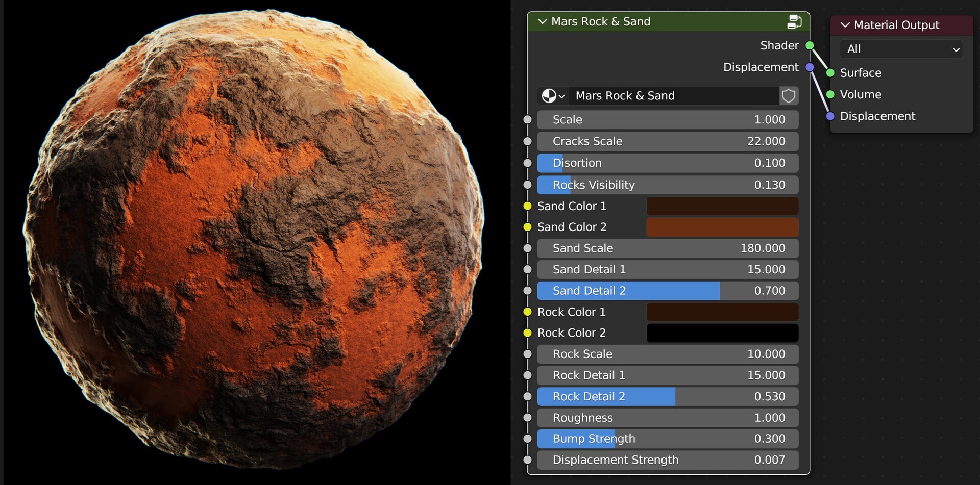980x485 pixels.
Task: Click the Volume input socket on Material Output
Action: tap(830, 94)
